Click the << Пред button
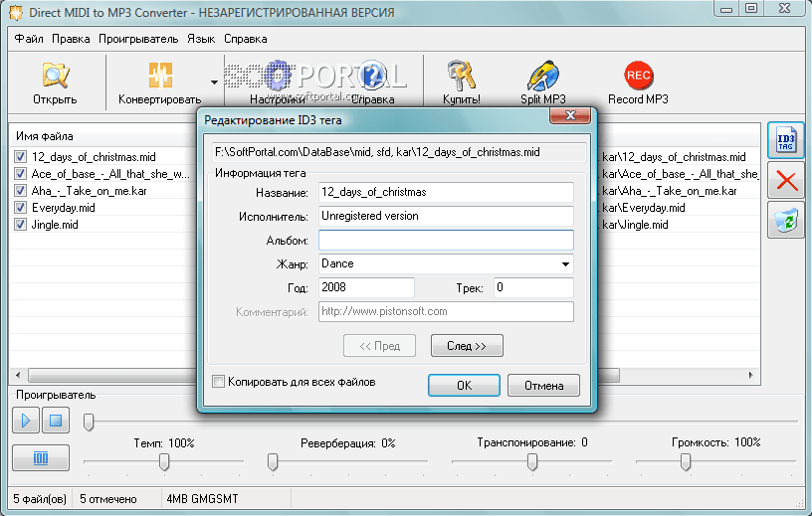The width and height of the screenshot is (812, 516). coord(379,346)
